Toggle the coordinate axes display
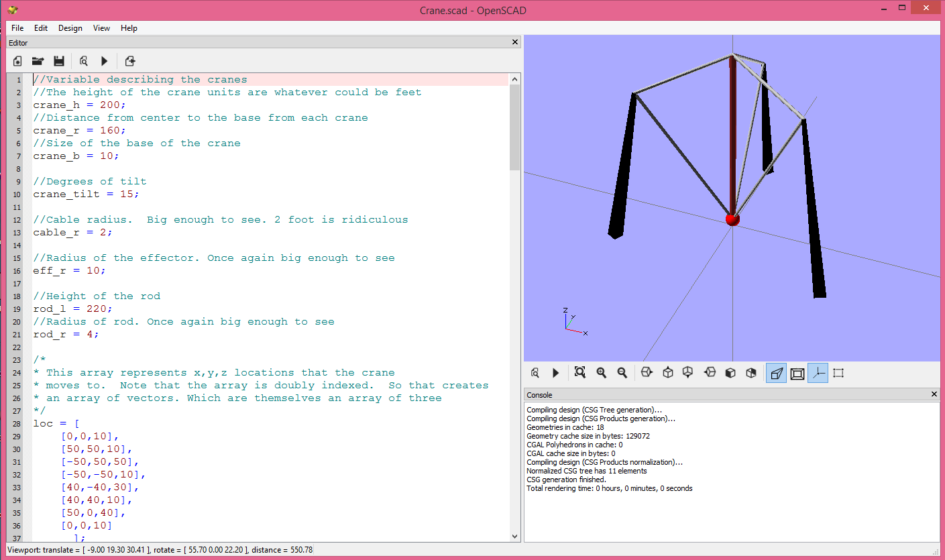The height and width of the screenshot is (560, 945). click(818, 372)
